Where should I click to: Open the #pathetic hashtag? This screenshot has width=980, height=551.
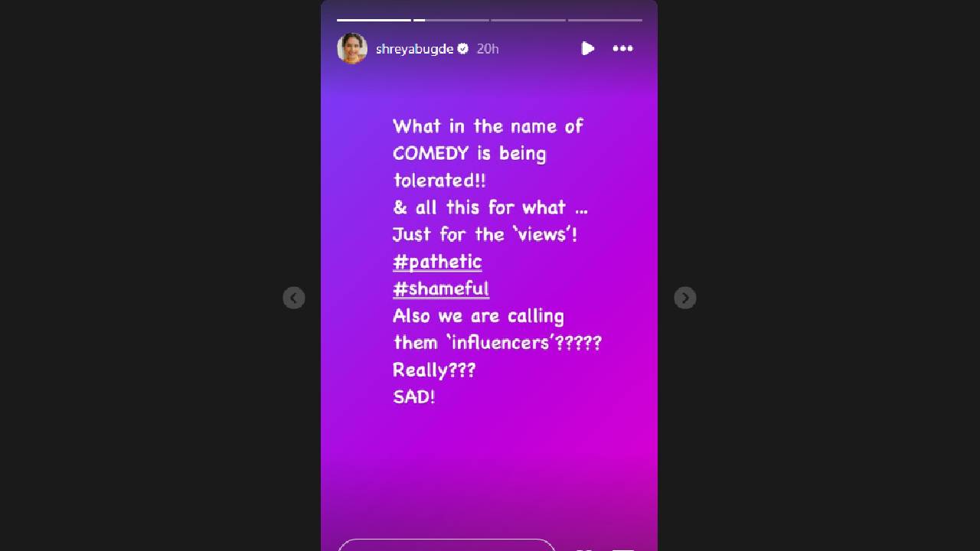[x=437, y=262]
